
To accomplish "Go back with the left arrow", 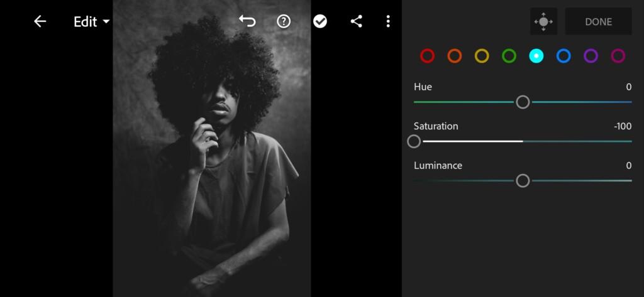I will (40, 21).
